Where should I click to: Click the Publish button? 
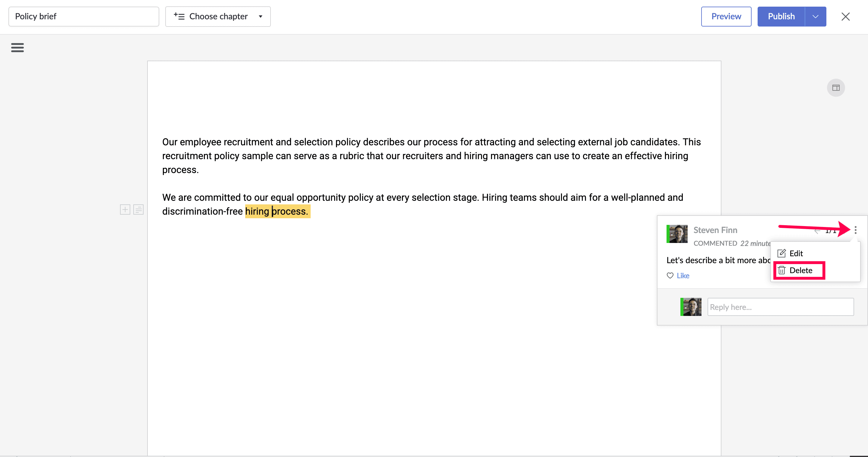pos(781,17)
